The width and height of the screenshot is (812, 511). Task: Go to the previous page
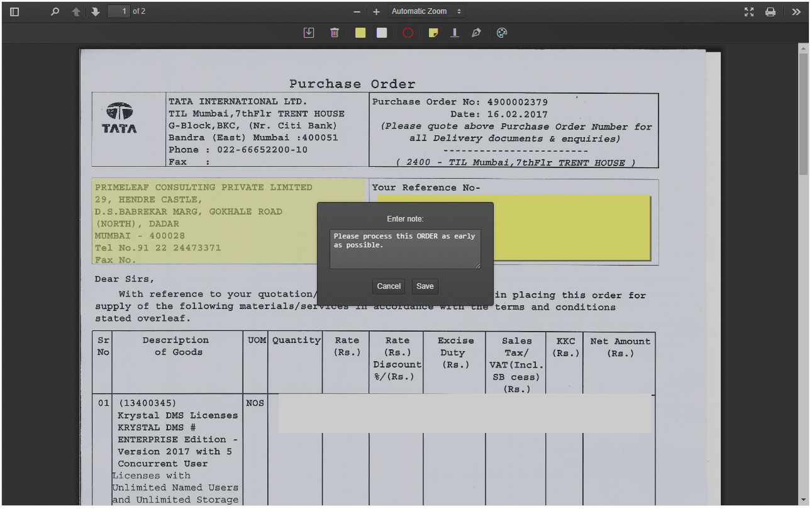(x=76, y=12)
